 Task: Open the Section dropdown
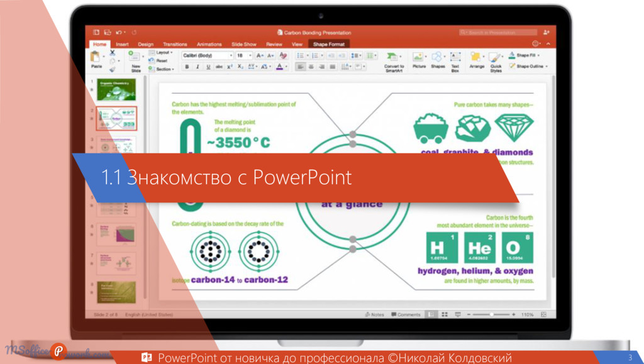coord(161,69)
